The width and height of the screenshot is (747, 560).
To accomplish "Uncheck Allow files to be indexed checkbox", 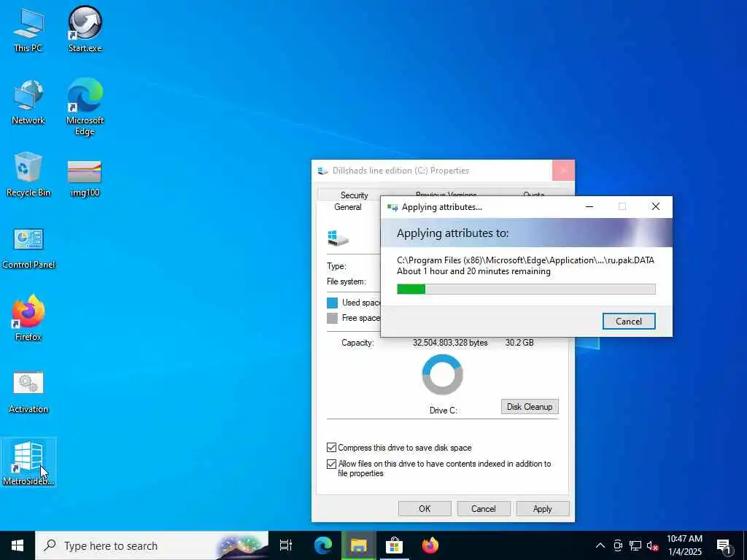I will pyautogui.click(x=332, y=464).
